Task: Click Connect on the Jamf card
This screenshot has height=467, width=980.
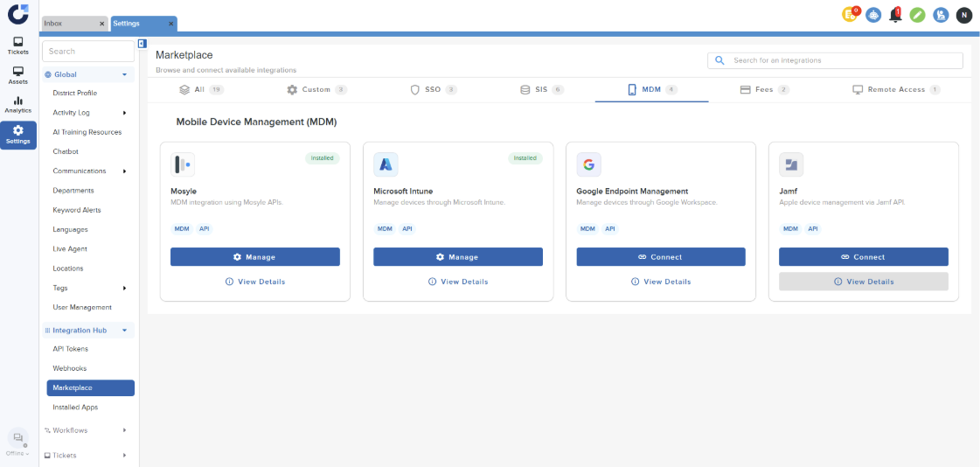Action: click(863, 257)
